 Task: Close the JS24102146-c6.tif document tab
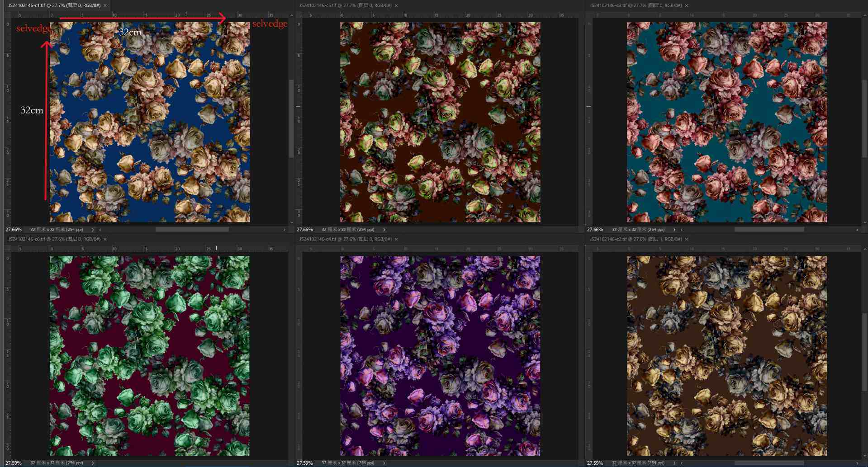(x=105, y=239)
